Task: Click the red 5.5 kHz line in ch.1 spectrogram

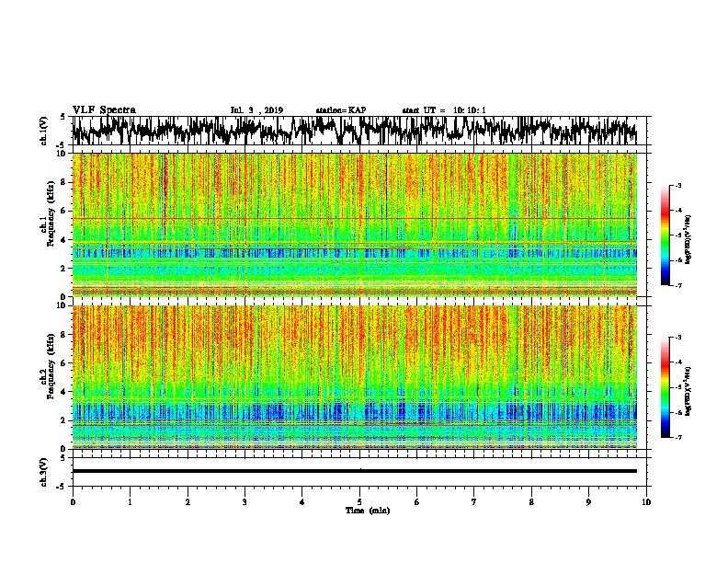Action: tap(355, 218)
